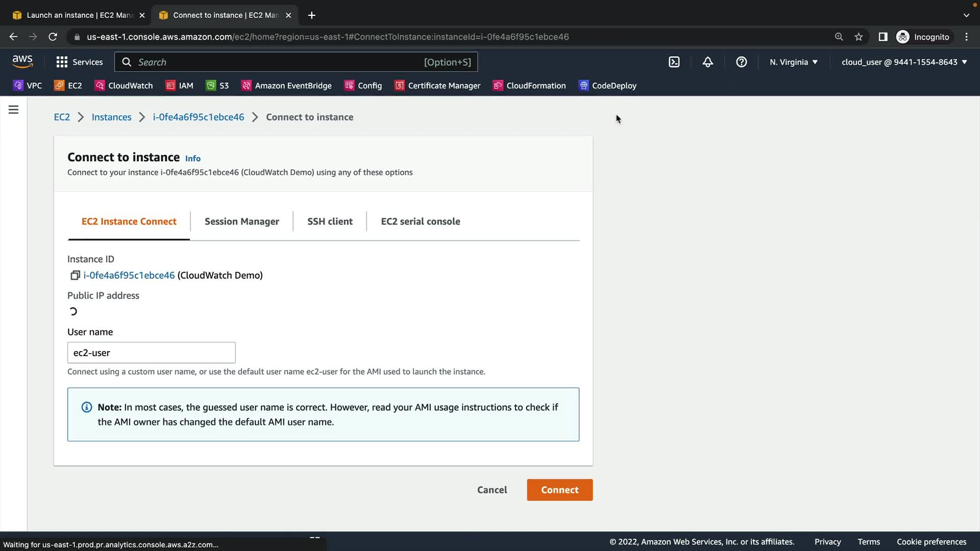Copy the instance ID with copy icon

pos(75,275)
